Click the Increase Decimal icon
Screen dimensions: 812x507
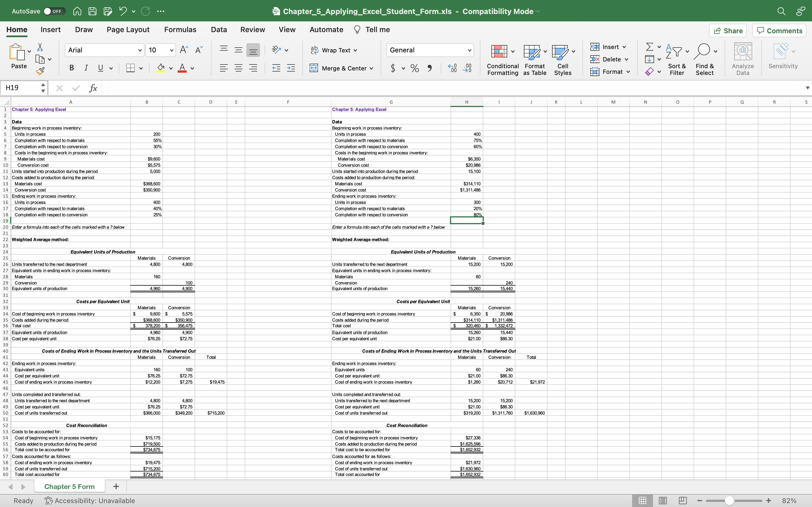pyautogui.click(x=452, y=68)
